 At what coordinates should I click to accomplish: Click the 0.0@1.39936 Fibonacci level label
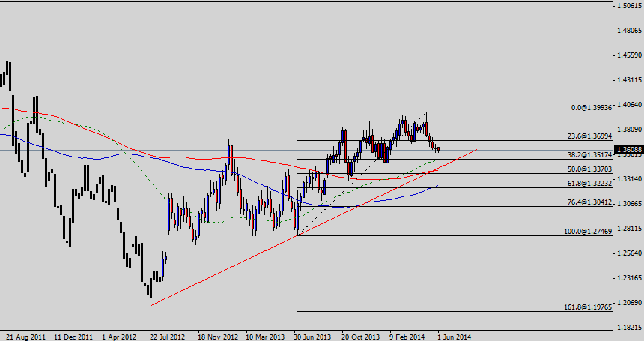click(x=592, y=108)
